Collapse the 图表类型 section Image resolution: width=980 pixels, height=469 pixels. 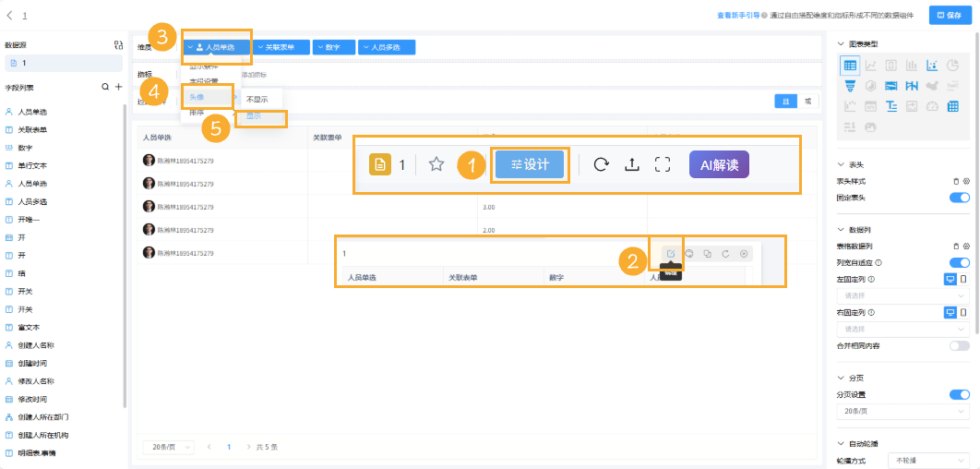click(840, 43)
